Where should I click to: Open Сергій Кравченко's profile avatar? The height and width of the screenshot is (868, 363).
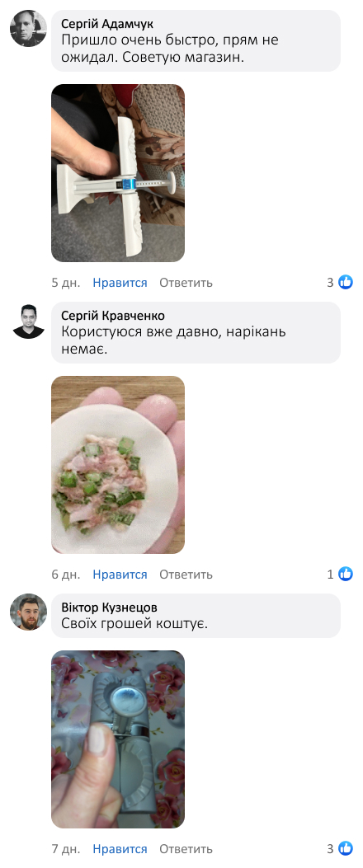tap(28, 321)
